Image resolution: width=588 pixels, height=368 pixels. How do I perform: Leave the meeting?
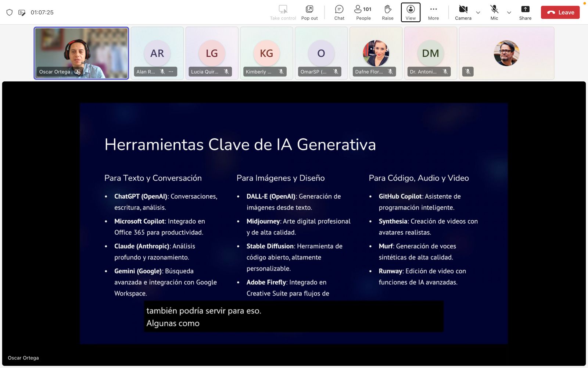pos(560,12)
